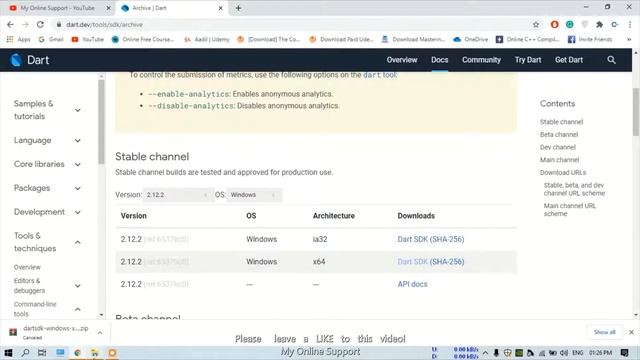
Task: Open SHA-256 link for x64 row
Action: pos(447,262)
